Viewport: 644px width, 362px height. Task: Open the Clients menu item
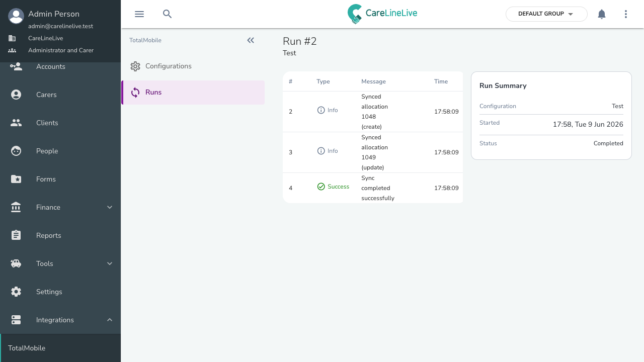click(x=60, y=123)
